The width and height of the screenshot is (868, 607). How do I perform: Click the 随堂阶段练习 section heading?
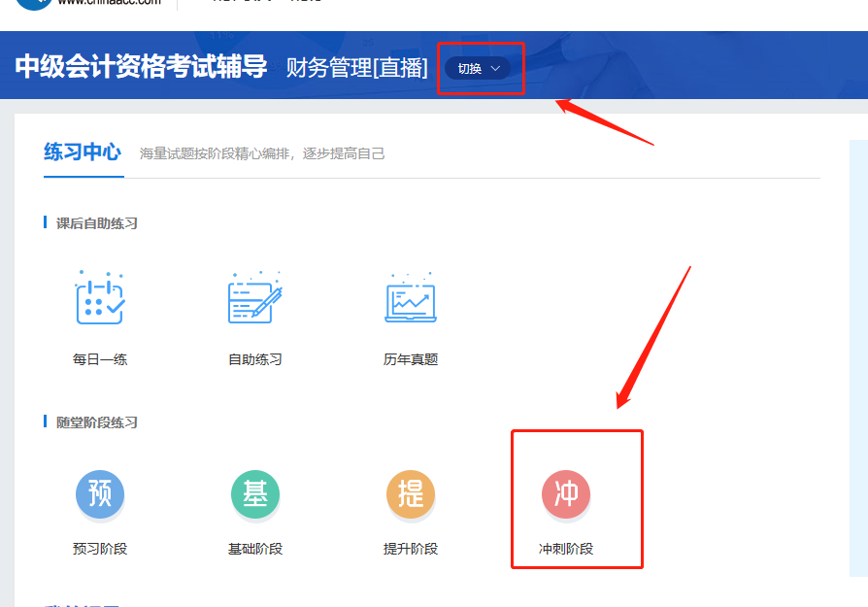tap(98, 422)
